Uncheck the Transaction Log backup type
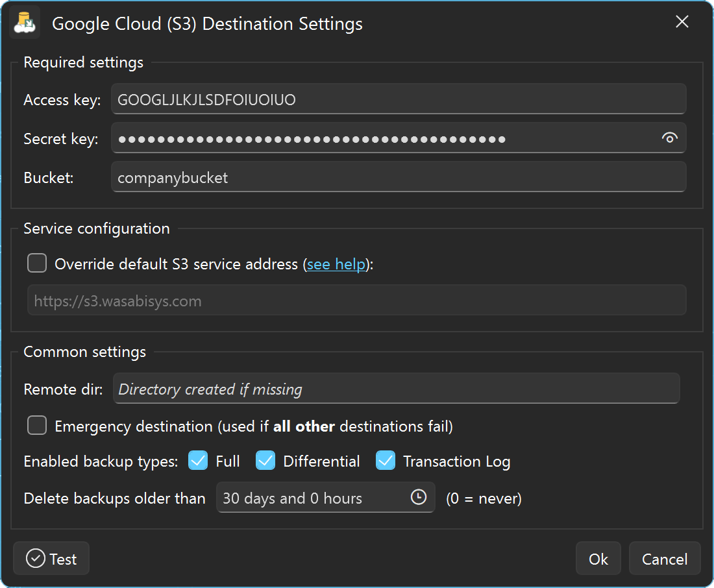714x588 pixels. tap(386, 461)
